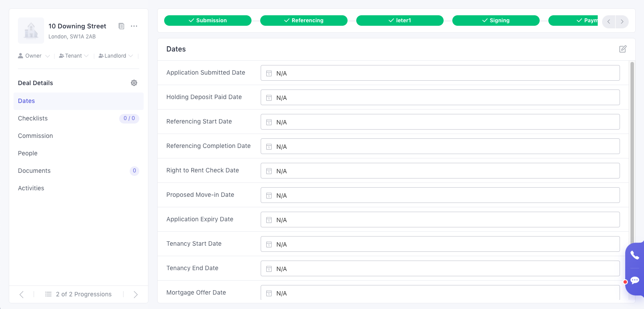This screenshot has height=309, width=644.
Task: Click the edit Dates pencil icon
Action: (x=623, y=49)
